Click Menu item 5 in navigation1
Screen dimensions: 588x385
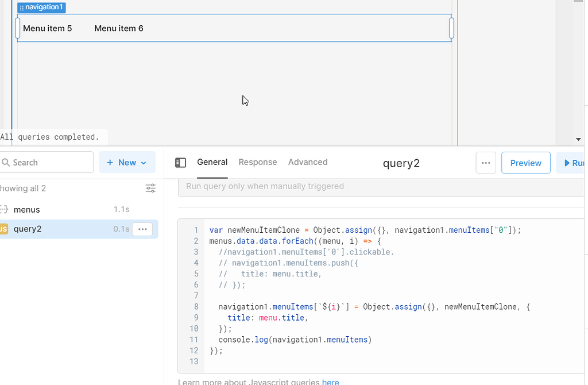click(47, 28)
